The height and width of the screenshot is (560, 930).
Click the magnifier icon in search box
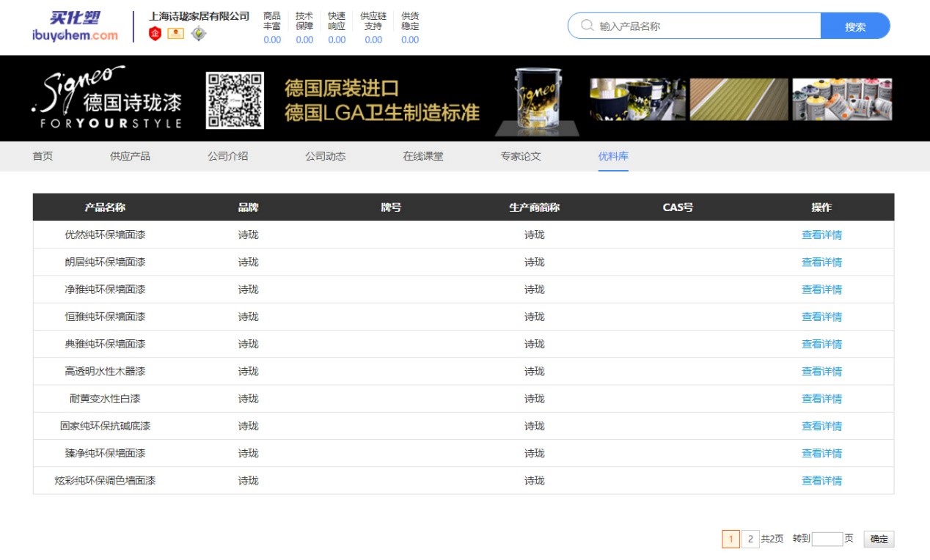click(x=587, y=26)
